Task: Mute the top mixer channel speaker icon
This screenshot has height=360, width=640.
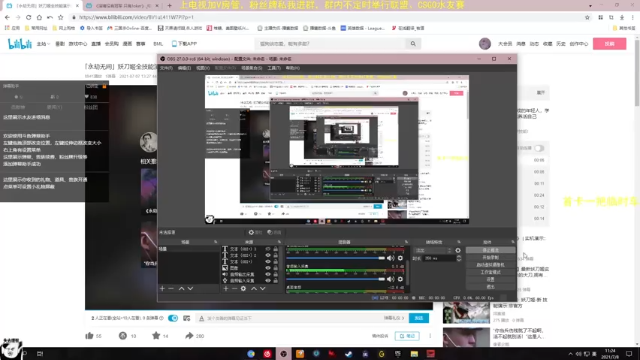Action: (391, 258)
